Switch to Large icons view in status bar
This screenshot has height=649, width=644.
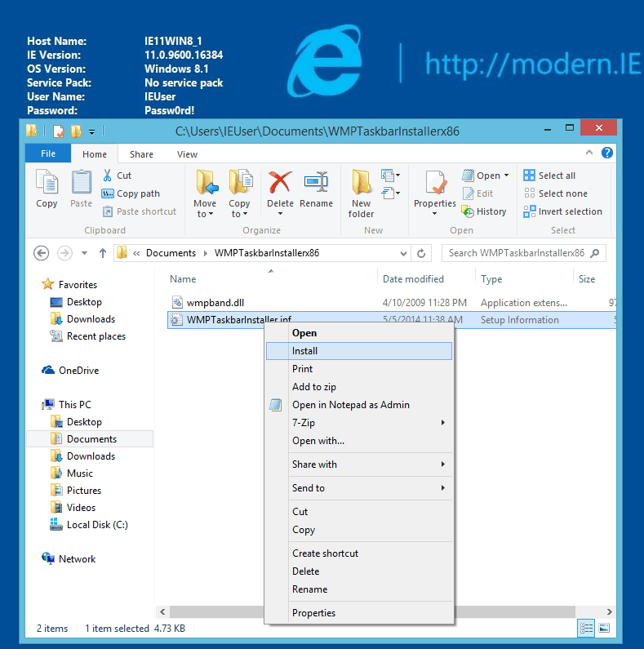[604, 629]
